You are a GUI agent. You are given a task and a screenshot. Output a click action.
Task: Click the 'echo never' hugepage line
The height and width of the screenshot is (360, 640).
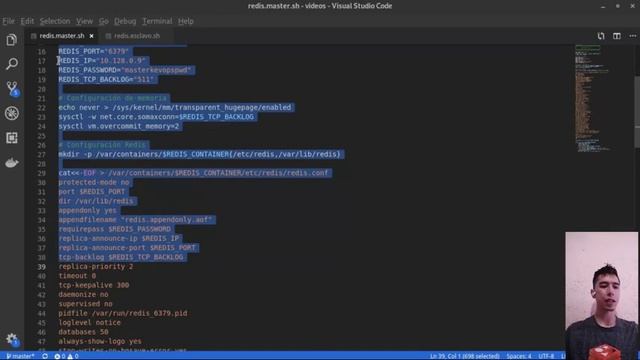coord(175,107)
